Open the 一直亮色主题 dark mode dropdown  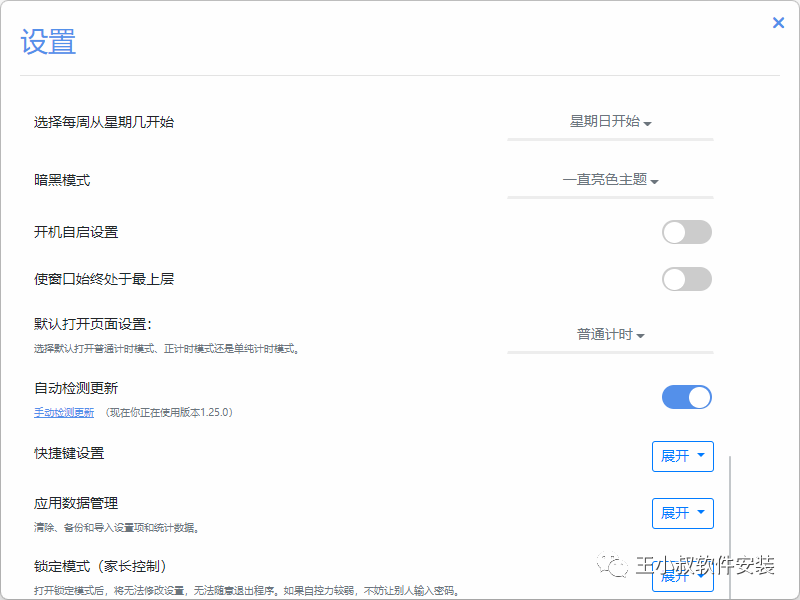click(610, 181)
